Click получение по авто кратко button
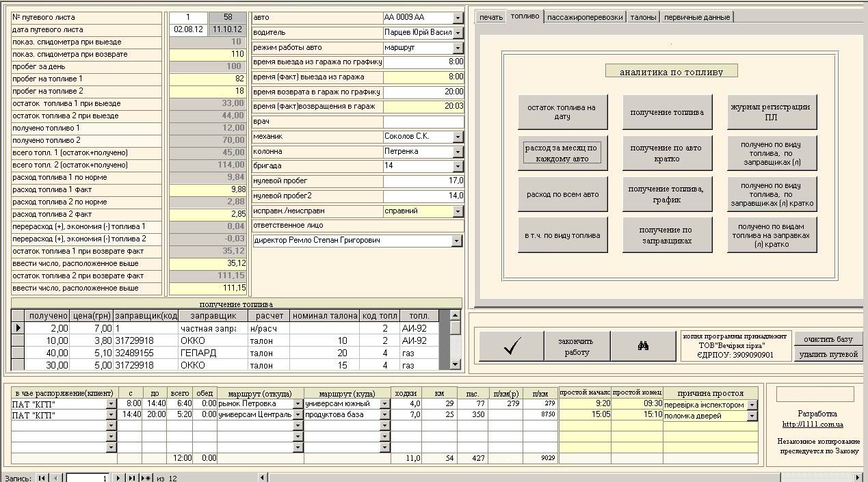The image size is (868, 482). [x=667, y=153]
